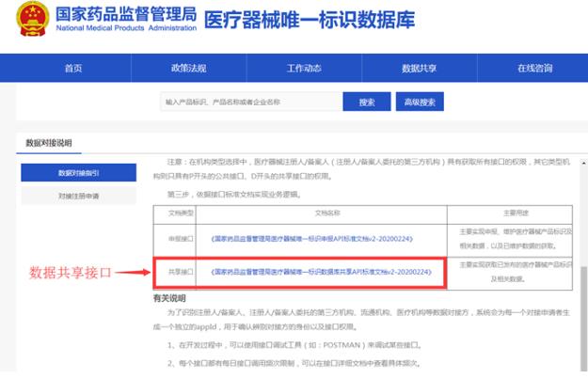Click the 申报接口 table cell

coord(174,239)
